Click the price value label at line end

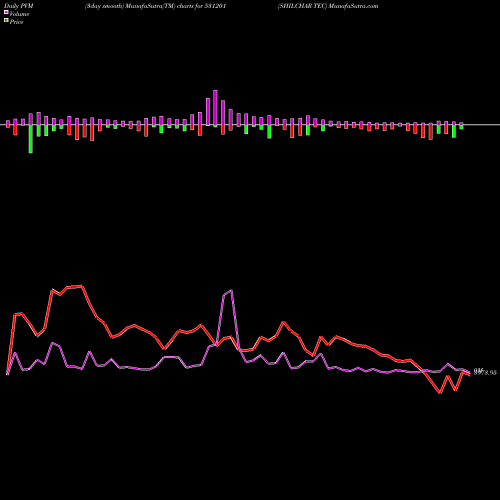coord(485,372)
